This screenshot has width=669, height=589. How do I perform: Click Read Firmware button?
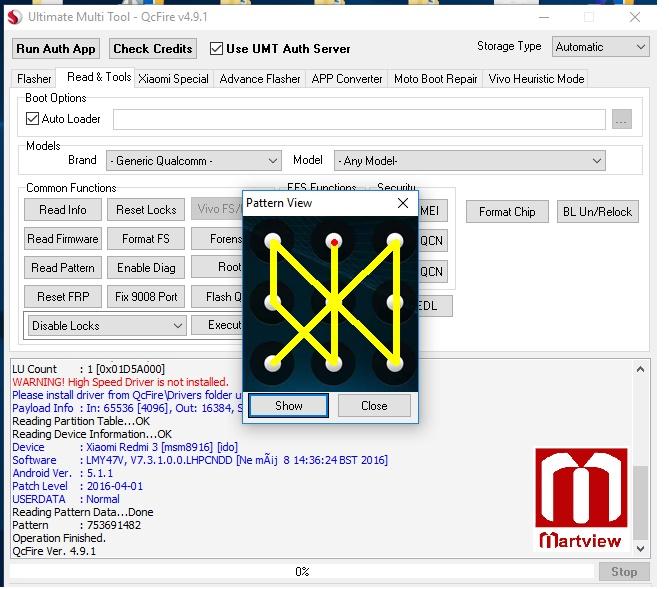(x=63, y=239)
